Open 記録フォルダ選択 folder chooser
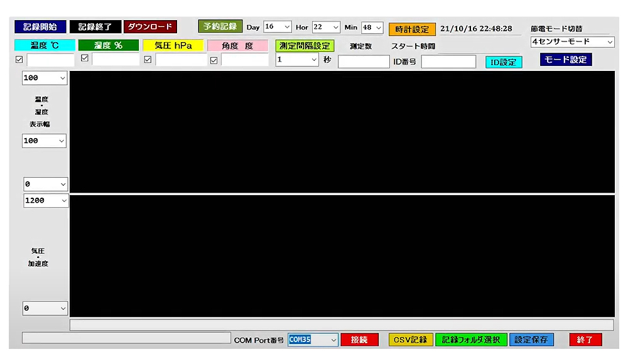Image resolution: width=628 pixels, height=364 pixels. pos(471,340)
